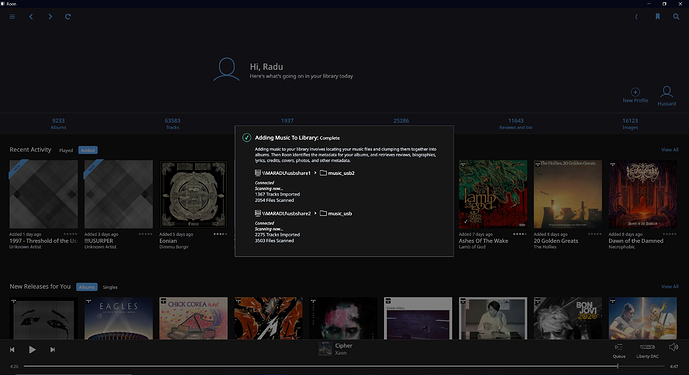Viewport: 689px width, 375px height.
Task: Click the collapse chevron near bookmarks
Action: (636, 17)
